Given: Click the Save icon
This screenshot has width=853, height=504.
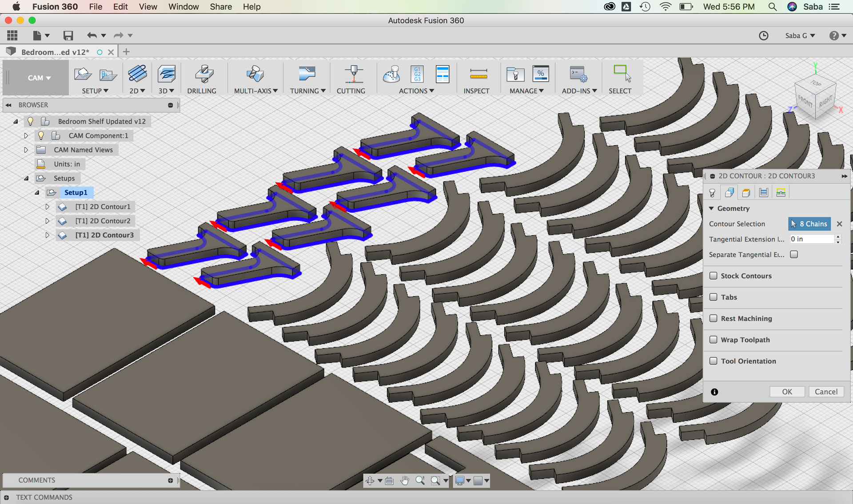Looking at the screenshot, I should (68, 36).
